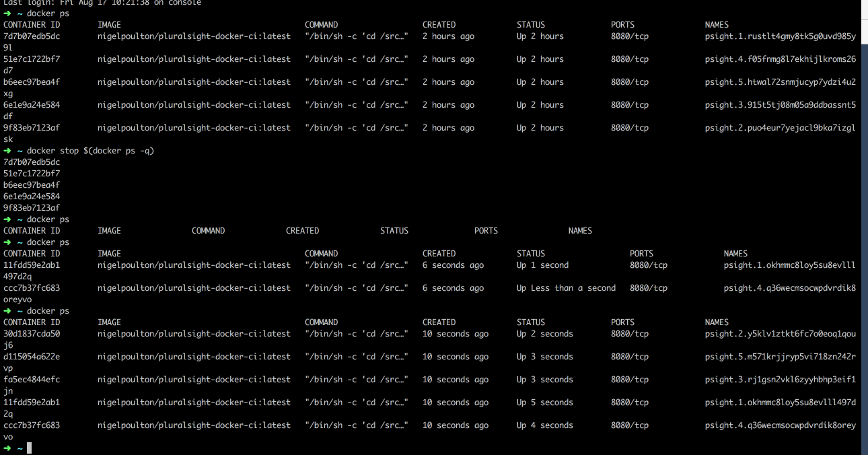This screenshot has width=868, height=455.
Task: Select name psight.5.htwal72snmjucyp7ydzi4u2
Action: coord(781,82)
